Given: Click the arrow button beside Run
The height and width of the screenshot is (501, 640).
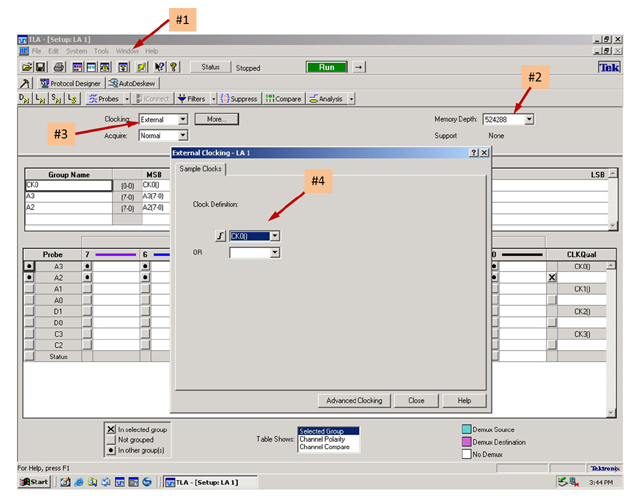Looking at the screenshot, I should pos(359,67).
